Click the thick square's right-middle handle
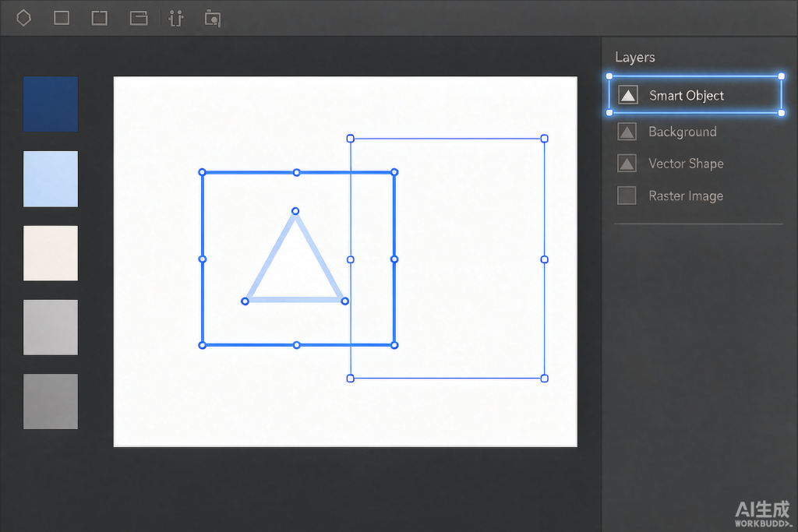Viewport: 798px width, 532px height. pyautogui.click(x=394, y=259)
